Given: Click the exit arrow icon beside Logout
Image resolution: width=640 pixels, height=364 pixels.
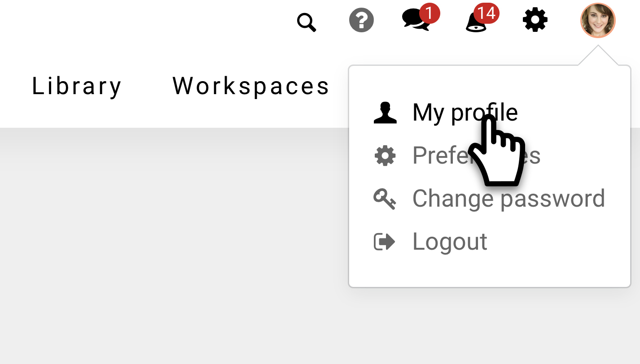Looking at the screenshot, I should coord(385,242).
